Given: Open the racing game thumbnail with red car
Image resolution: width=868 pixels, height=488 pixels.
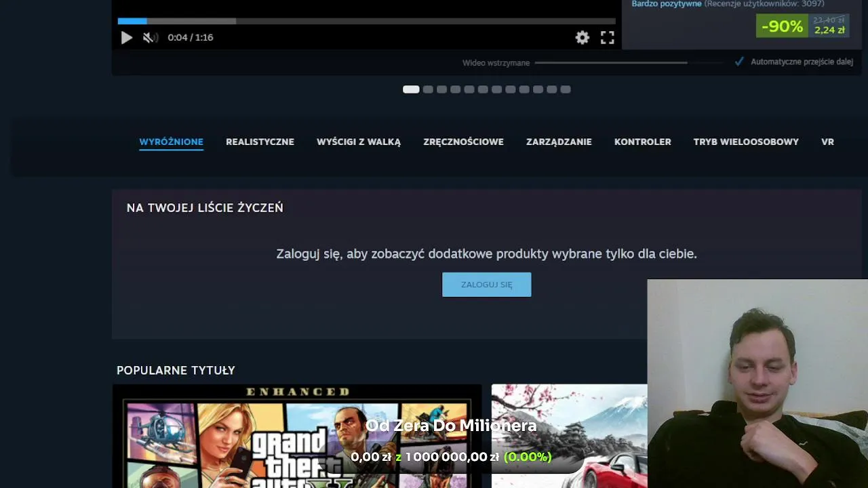Looking at the screenshot, I should (x=569, y=436).
